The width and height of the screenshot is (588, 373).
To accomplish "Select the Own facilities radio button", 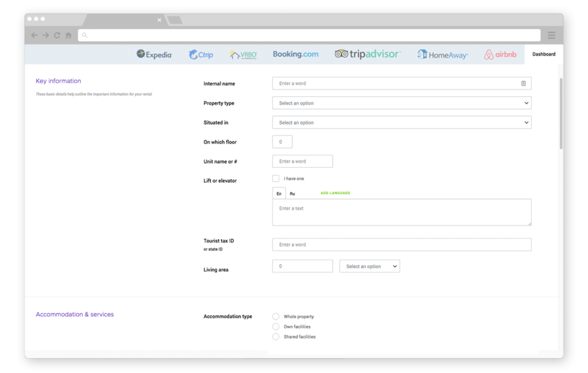I will tap(276, 326).
